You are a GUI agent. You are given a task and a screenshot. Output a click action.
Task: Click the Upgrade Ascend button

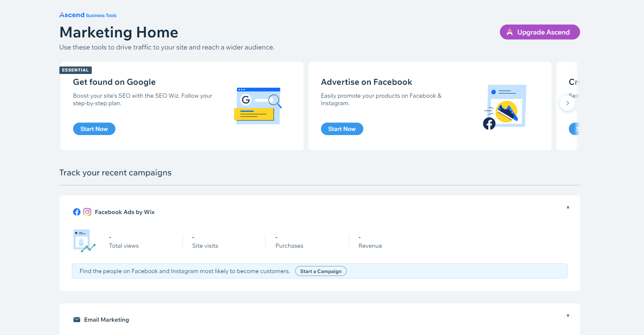coord(540,32)
